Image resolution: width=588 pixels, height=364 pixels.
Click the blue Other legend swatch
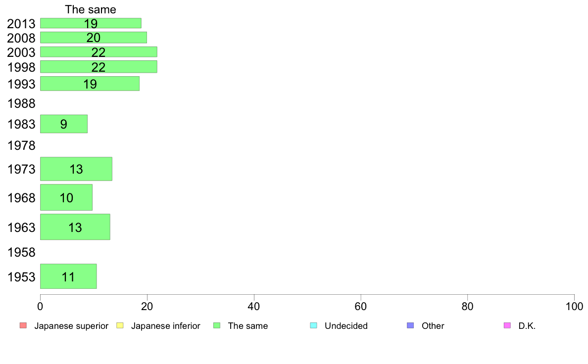click(x=410, y=325)
